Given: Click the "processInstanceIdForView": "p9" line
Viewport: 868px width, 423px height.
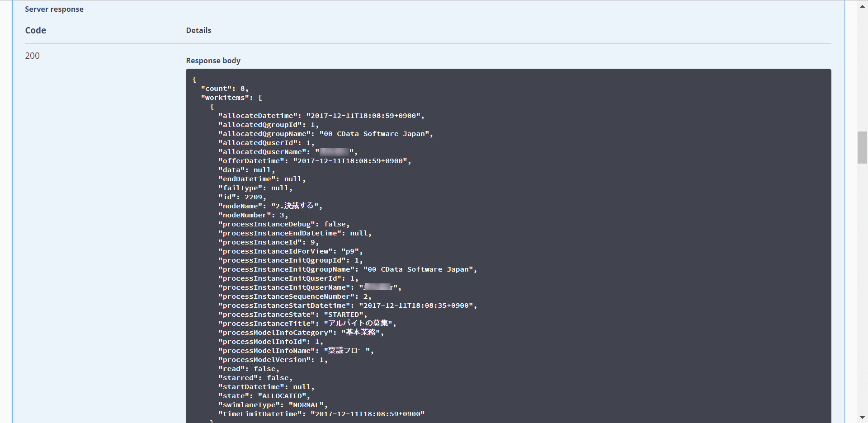Looking at the screenshot, I should coord(291,251).
